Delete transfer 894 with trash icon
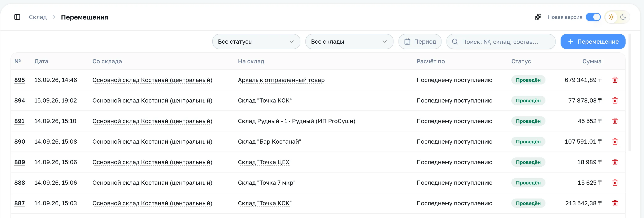The width and height of the screenshot is (644, 218). click(615, 100)
